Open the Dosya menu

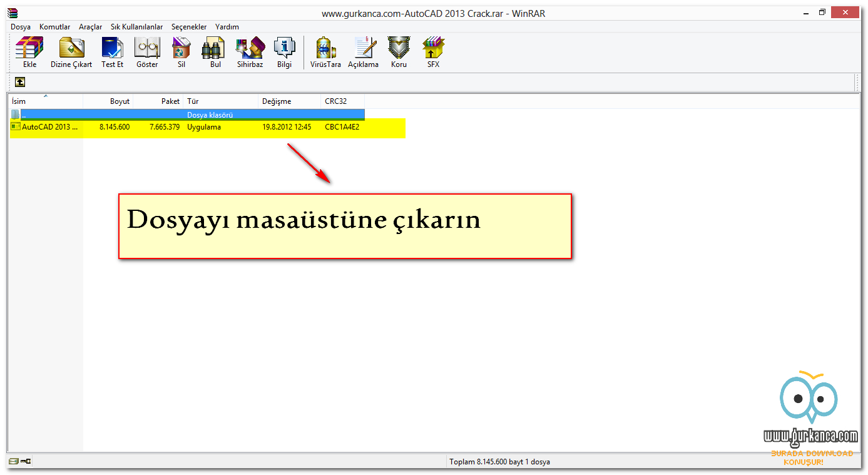click(x=21, y=27)
